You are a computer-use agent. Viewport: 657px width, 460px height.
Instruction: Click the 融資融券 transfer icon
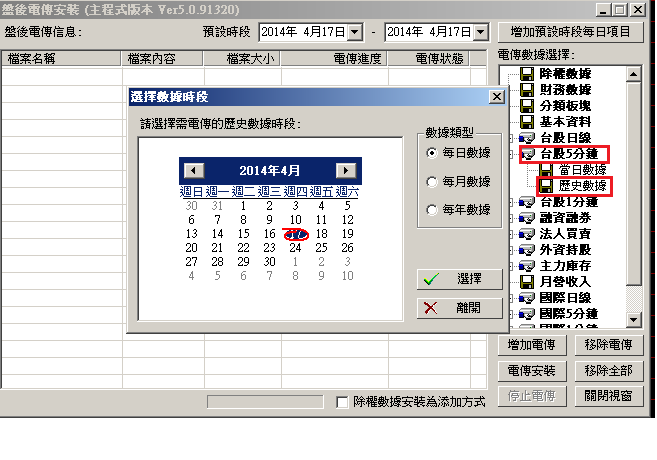pos(527,218)
